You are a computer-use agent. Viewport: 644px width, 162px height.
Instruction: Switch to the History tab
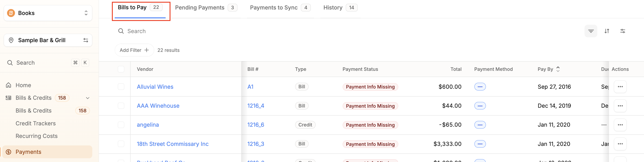[340, 8]
